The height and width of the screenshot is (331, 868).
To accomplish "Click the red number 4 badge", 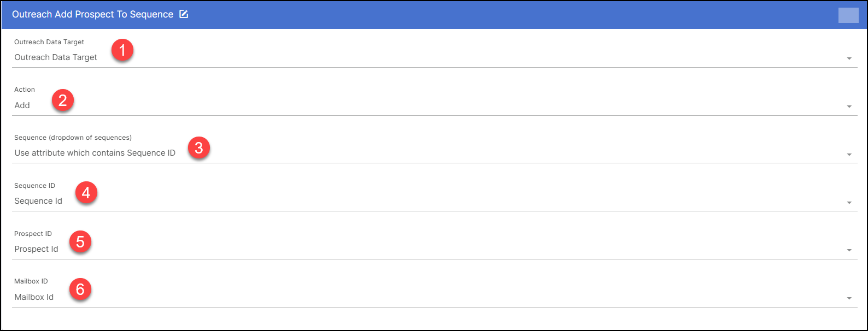I will pyautogui.click(x=86, y=193).
